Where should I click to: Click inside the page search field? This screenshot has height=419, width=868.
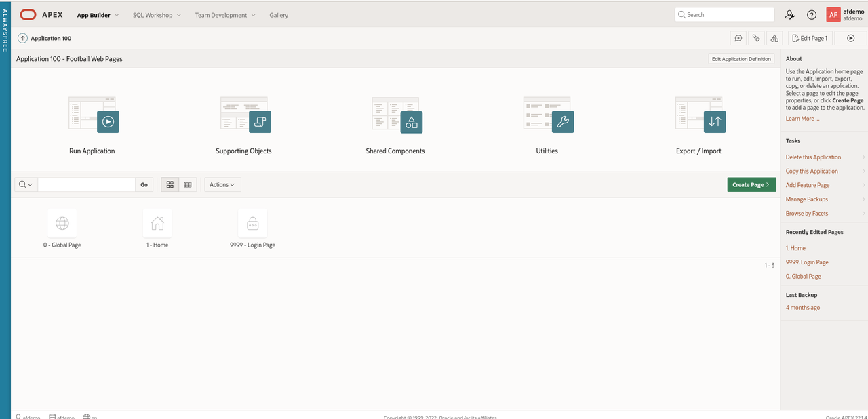click(85, 184)
